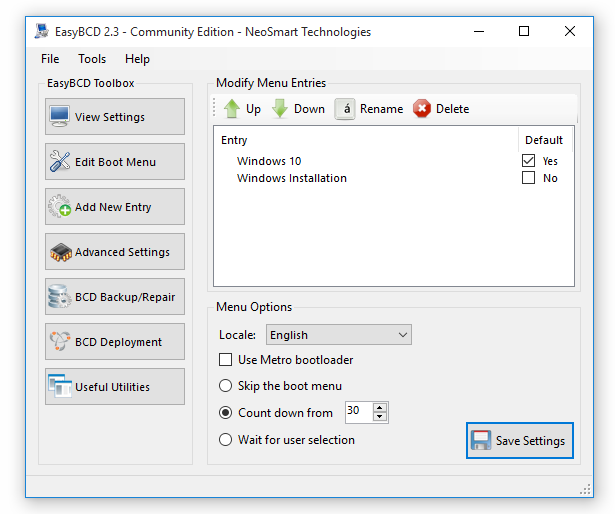Close the EasyBCD window
This screenshot has height=514, width=615.
click(x=570, y=31)
